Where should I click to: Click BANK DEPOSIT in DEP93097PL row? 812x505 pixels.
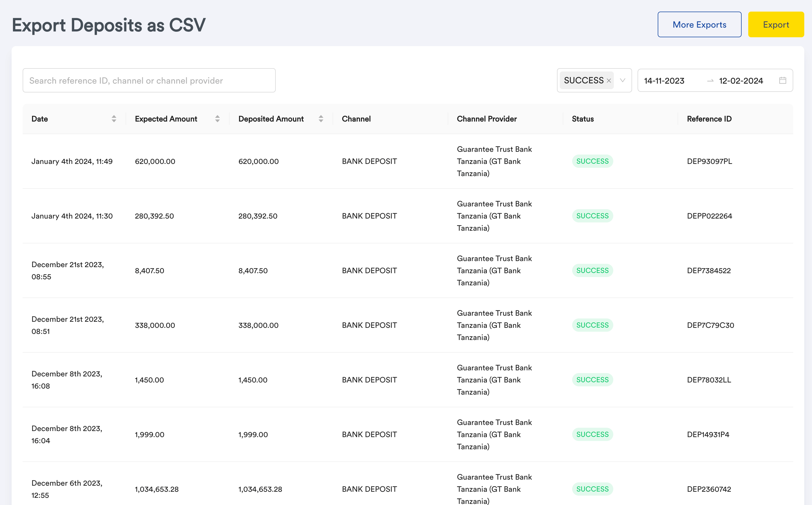point(369,161)
